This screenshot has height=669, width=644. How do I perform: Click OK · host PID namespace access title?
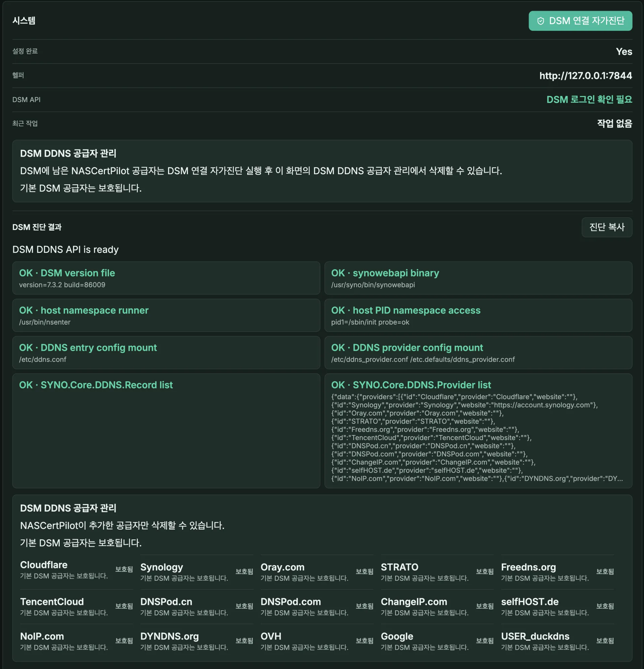[x=406, y=310]
